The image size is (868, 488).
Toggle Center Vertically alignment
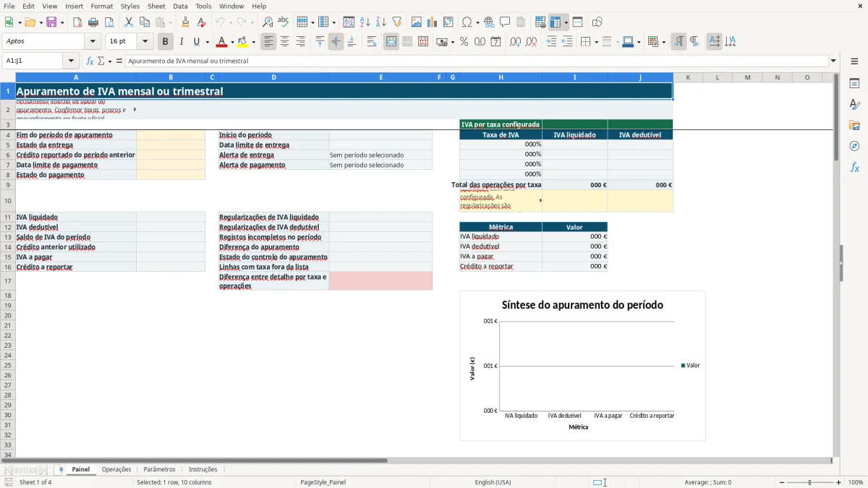336,42
